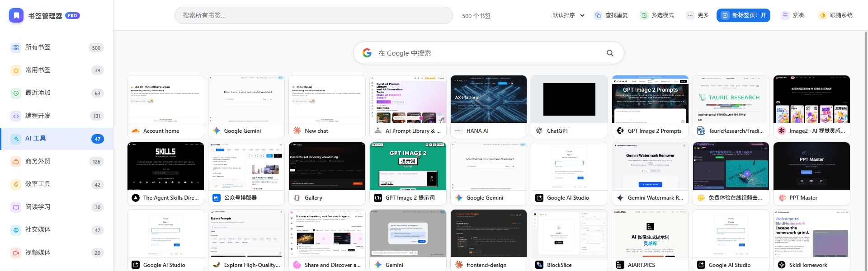
Task: Open the 常用书签 category
Action: click(x=57, y=70)
